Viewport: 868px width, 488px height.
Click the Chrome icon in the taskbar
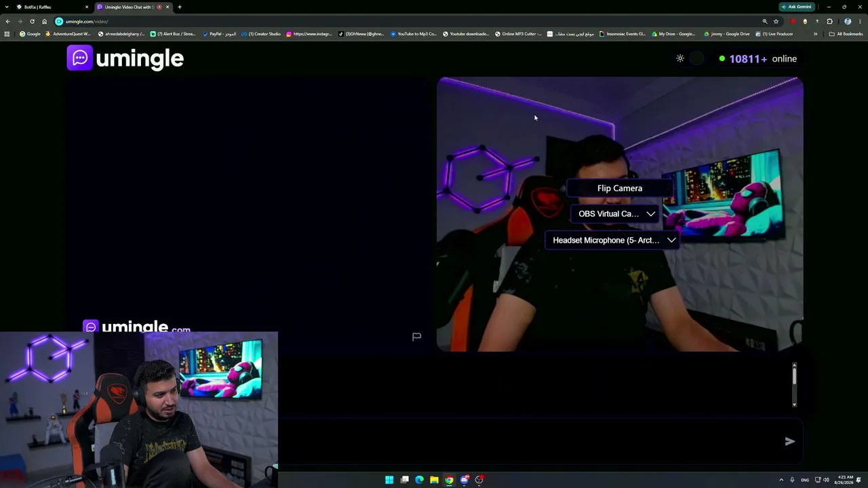449,480
